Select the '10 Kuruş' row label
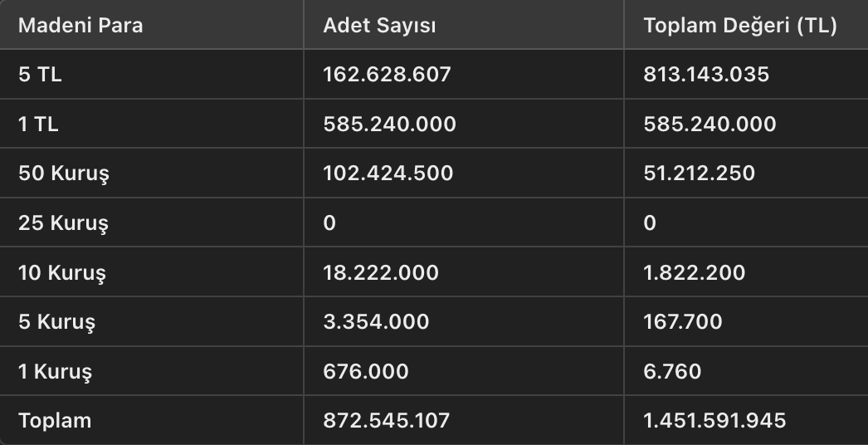 62,272
